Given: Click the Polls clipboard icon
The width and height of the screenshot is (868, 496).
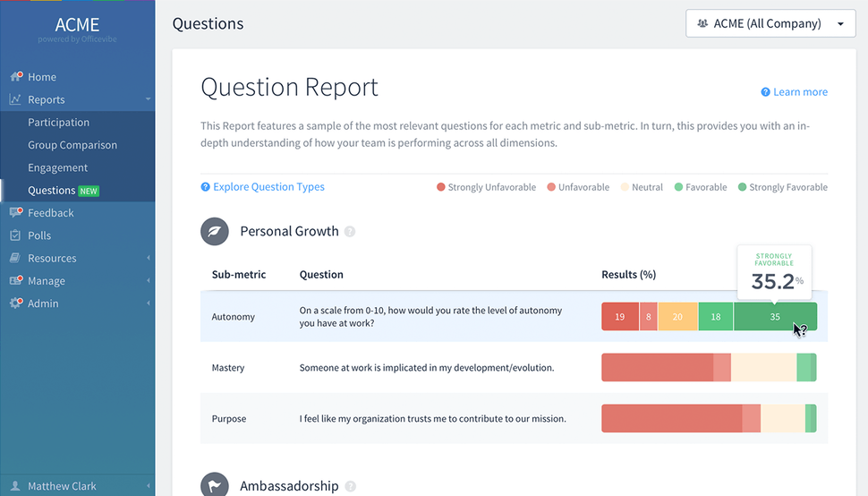Looking at the screenshot, I should coord(15,235).
